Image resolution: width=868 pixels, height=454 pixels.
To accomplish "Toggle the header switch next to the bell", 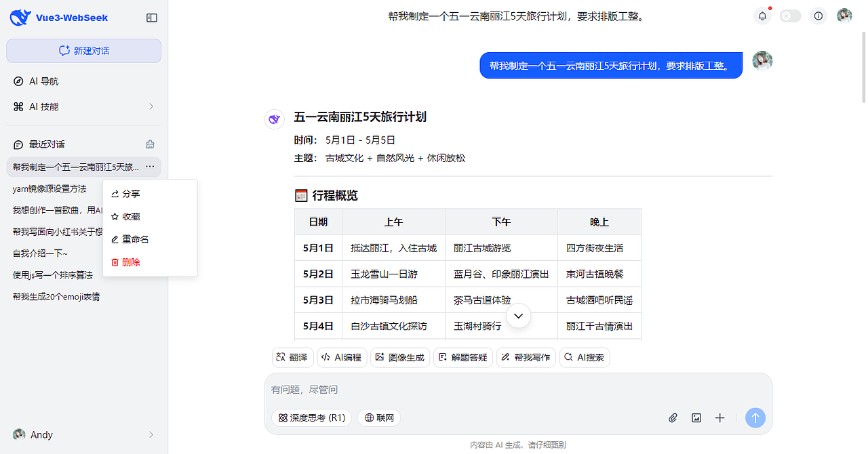I will click(x=789, y=16).
